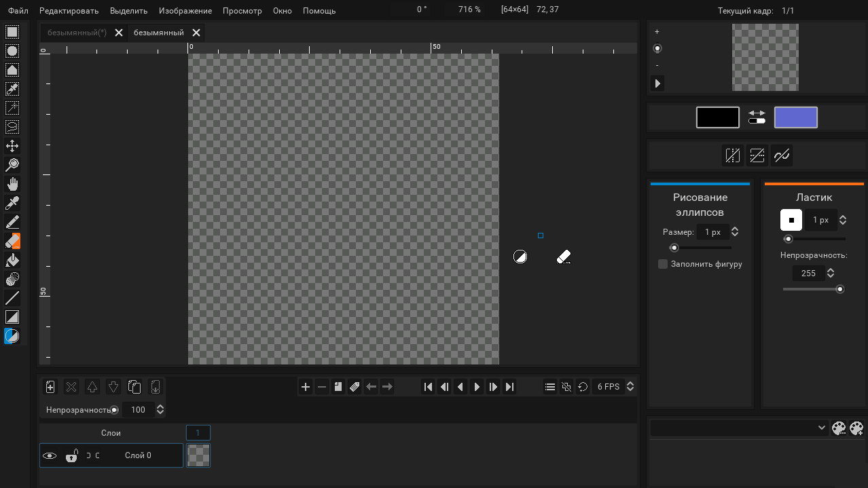Select the Pan hand tool
Image resolution: width=868 pixels, height=488 pixels.
pyautogui.click(x=12, y=184)
